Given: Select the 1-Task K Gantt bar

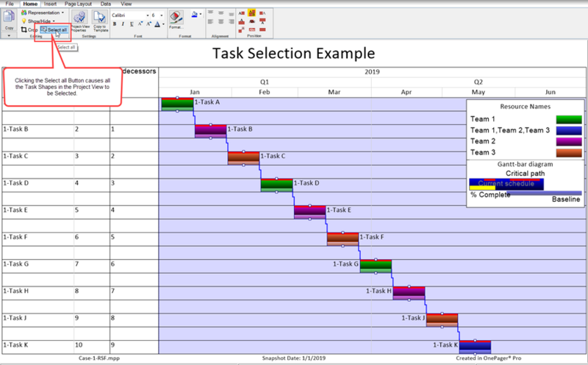Looking at the screenshot, I should [x=475, y=347].
